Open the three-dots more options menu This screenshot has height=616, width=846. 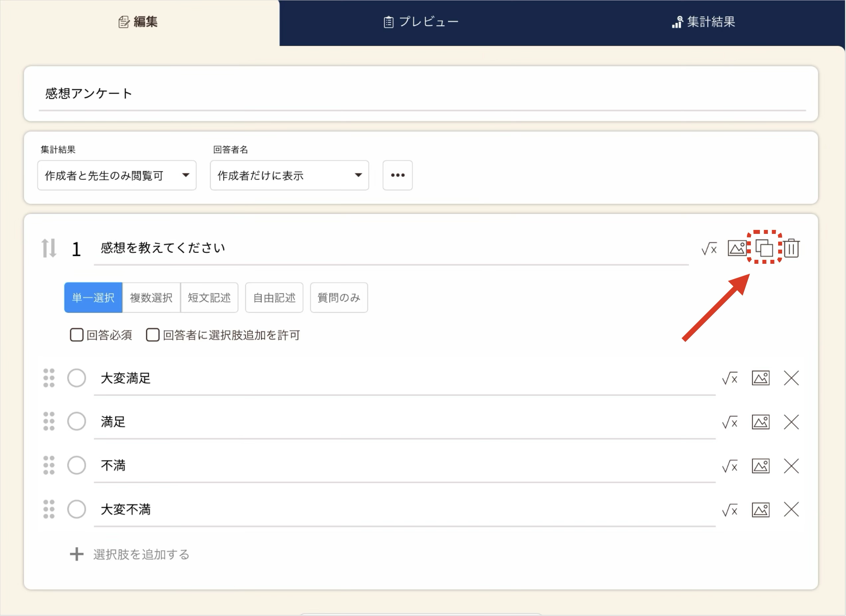(397, 175)
